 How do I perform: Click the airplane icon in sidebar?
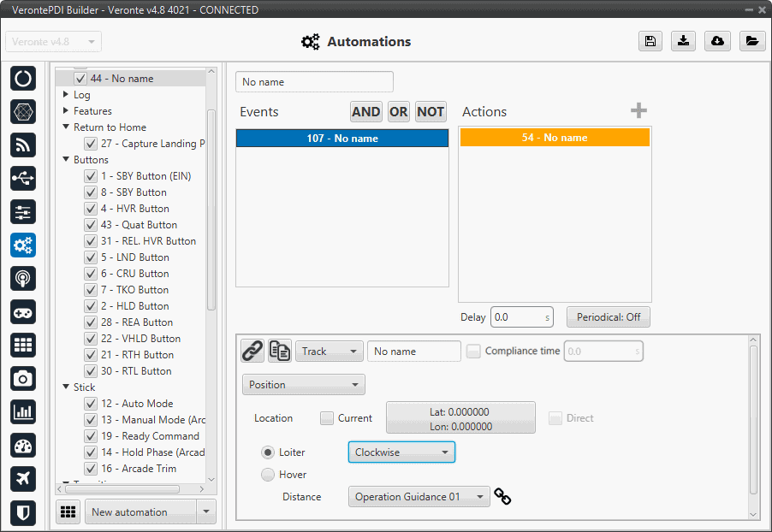click(23, 479)
